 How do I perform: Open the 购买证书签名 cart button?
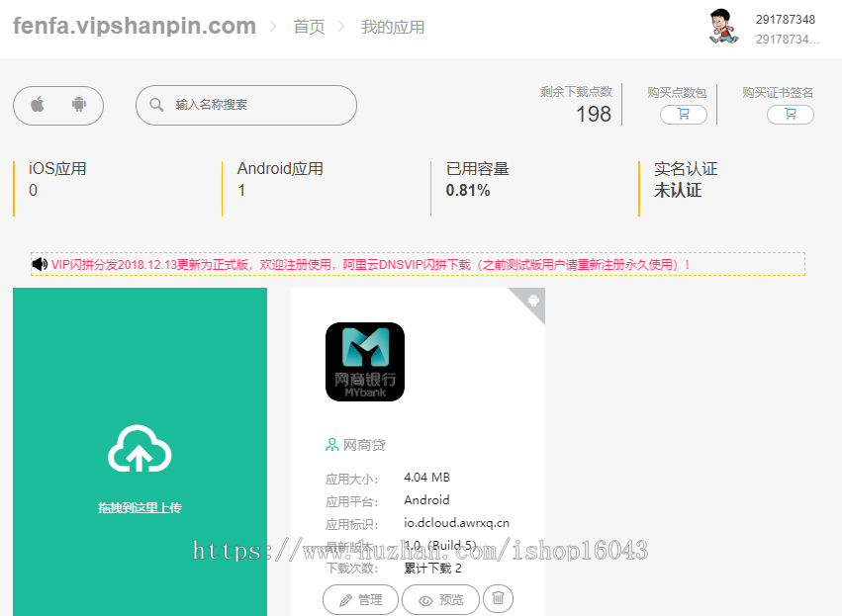click(x=790, y=115)
